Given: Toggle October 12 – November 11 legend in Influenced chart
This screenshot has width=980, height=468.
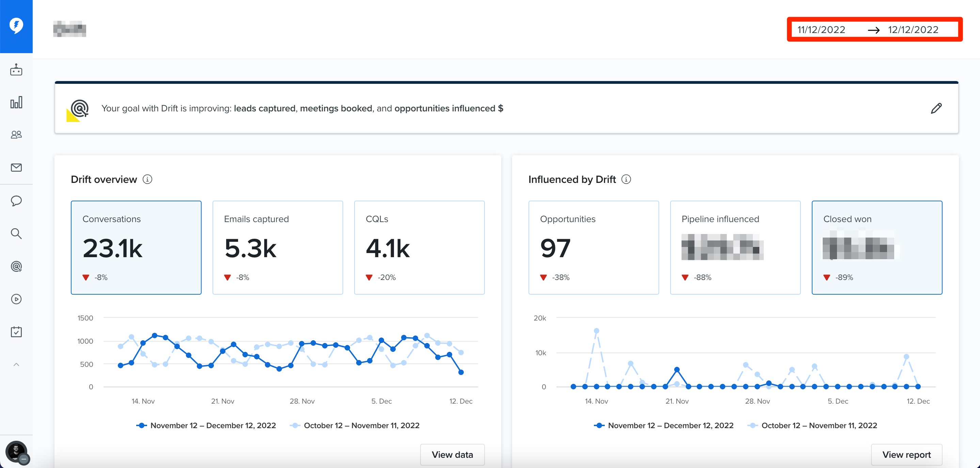Looking at the screenshot, I should click(x=812, y=425).
